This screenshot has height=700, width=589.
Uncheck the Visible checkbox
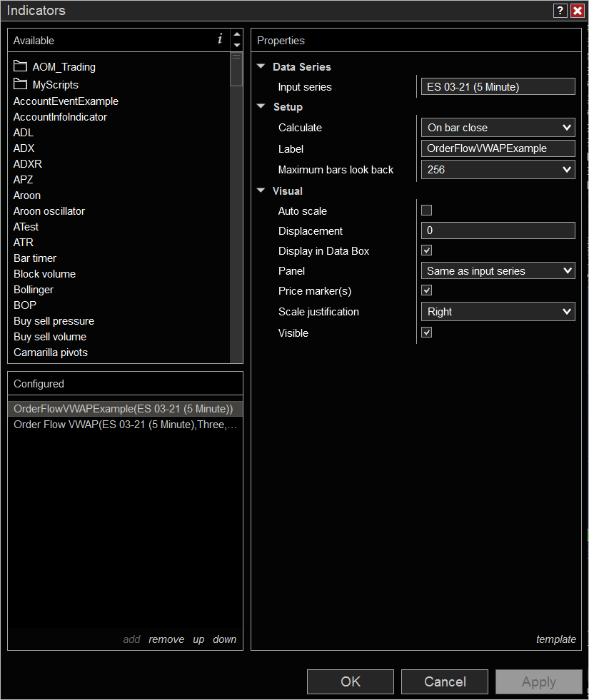click(x=426, y=333)
